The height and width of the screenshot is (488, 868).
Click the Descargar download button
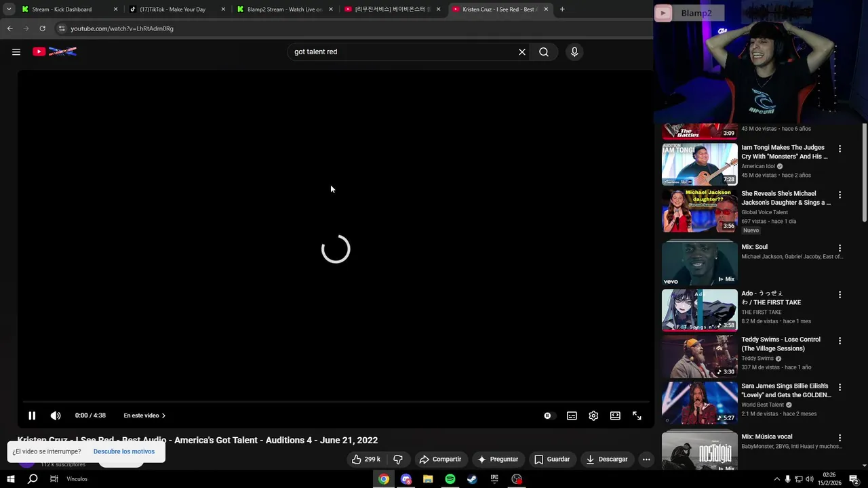tap(607, 459)
